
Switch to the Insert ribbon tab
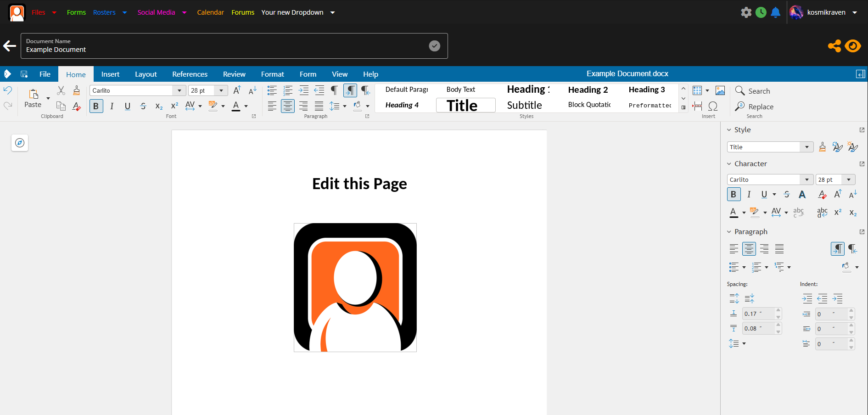coord(111,74)
